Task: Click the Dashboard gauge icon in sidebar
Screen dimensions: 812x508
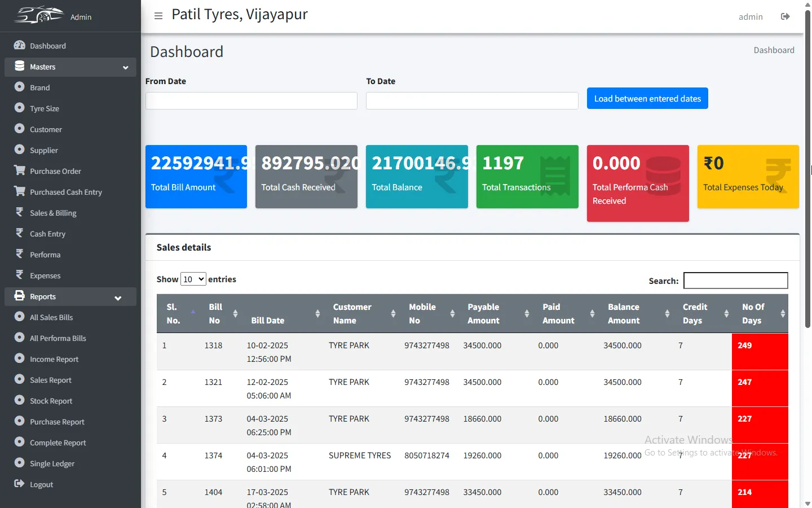Action: pos(20,45)
